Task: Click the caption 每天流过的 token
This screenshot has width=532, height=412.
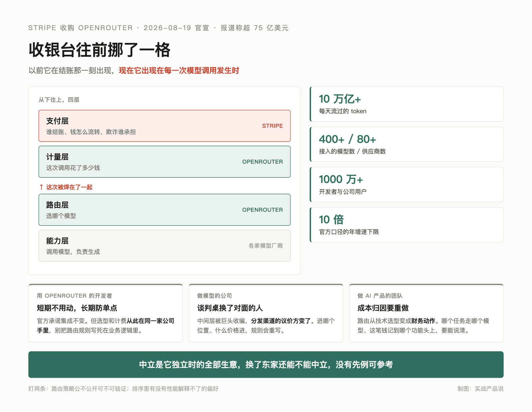Action: click(x=342, y=111)
